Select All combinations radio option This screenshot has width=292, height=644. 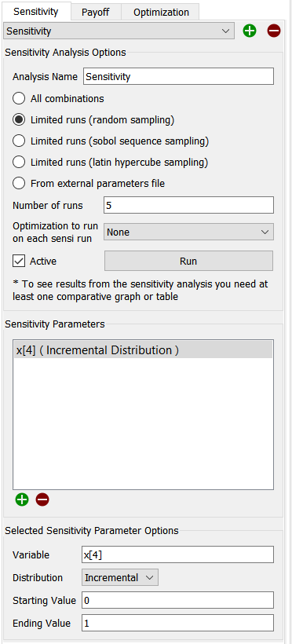click(19, 99)
